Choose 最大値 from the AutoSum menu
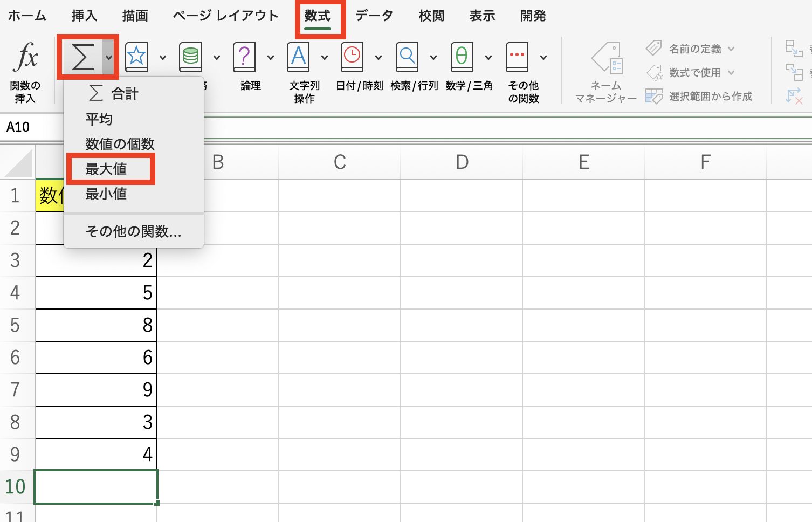The width and height of the screenshot is (812, 522). pyautogui.click(x=106, y=169)
